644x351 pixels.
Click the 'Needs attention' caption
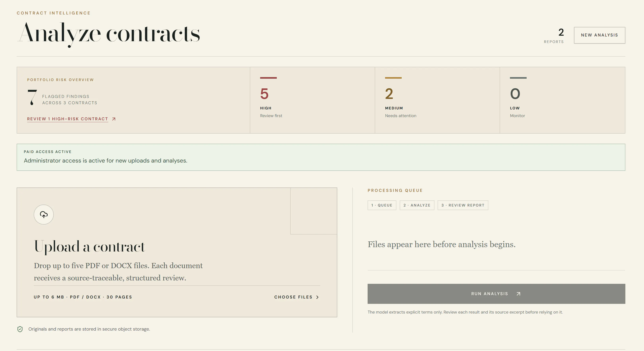(x=401, y=116)
